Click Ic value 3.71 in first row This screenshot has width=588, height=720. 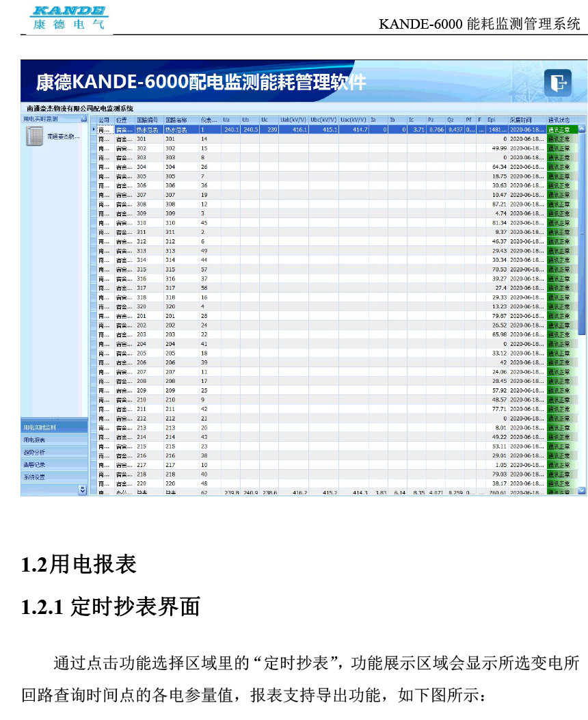coord(418,130)
